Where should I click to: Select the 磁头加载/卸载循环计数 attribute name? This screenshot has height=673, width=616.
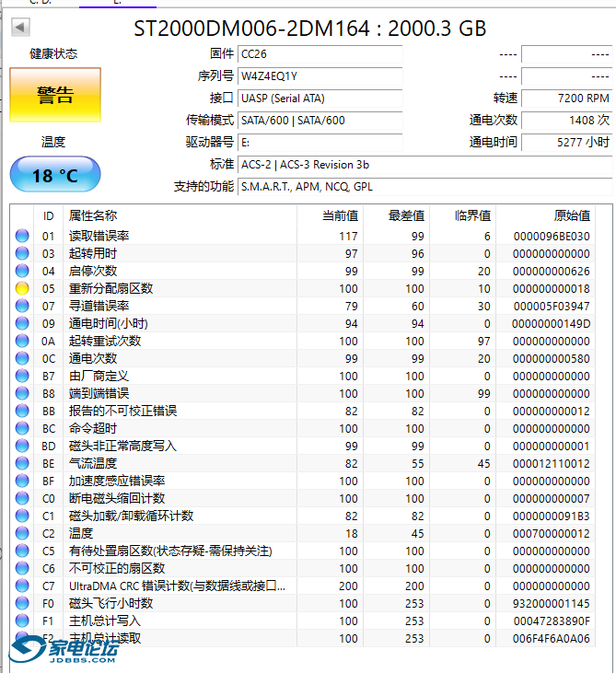[x=131, y=516]
